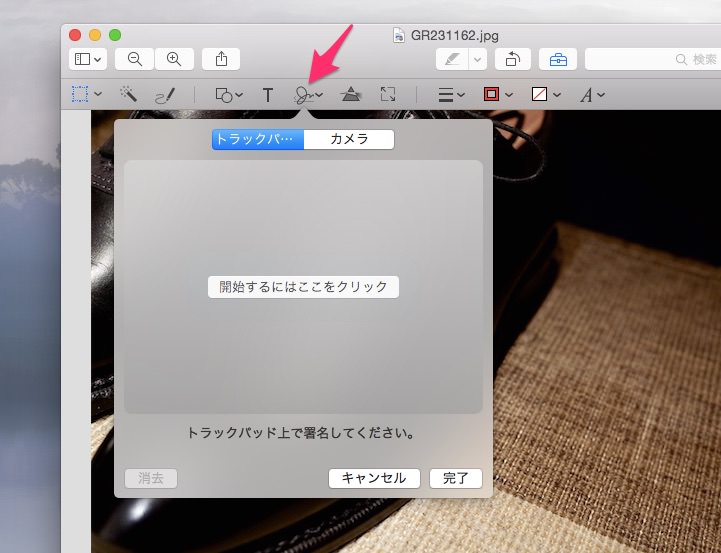Expand the highlight pen dropdown arrow
This screenshot has width=721, height=553.
(x=478, y=59)
